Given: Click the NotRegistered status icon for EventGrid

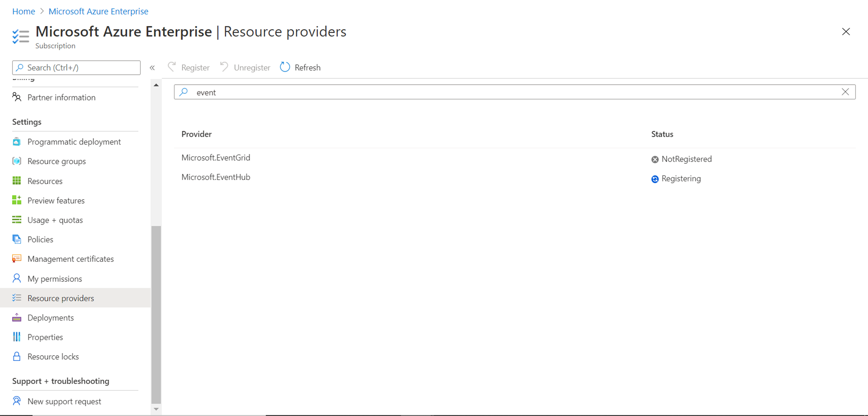Looking at the screenshot, I should pyautogui.click(x=655, y=159).
